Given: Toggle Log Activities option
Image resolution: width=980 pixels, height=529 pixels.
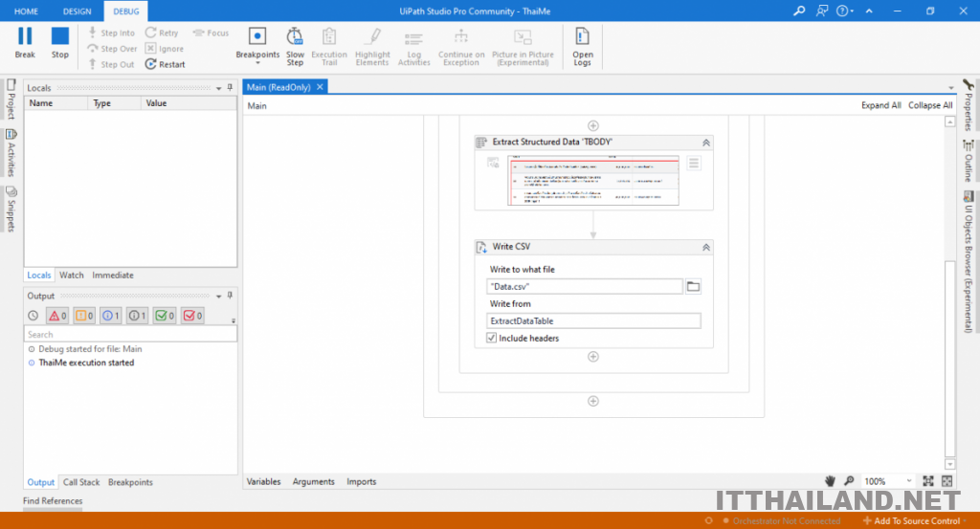Looking at the screenshot, I should [x=413, y=46].
